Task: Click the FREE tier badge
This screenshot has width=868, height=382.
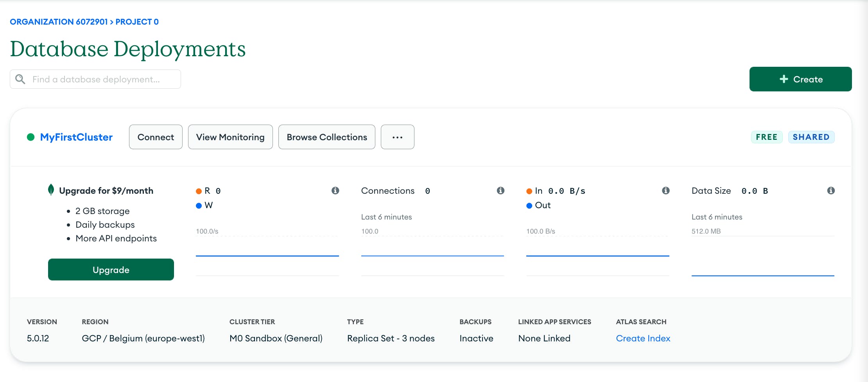Action: [766, 137]
